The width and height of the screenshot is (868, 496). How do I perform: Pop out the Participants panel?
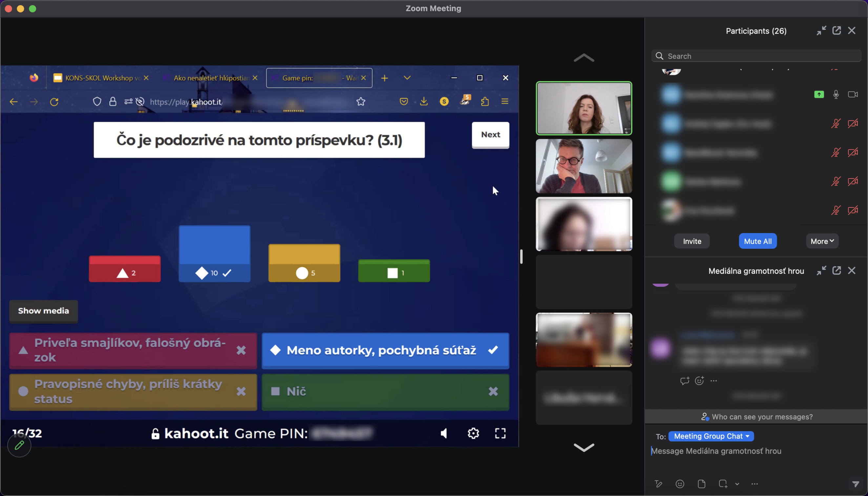pyautogui.click(x=836, y=31)
